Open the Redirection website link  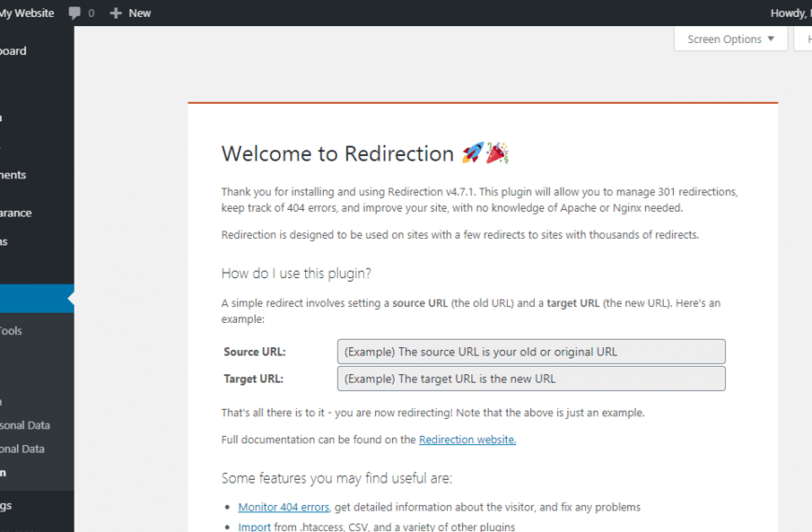(467, 440)
